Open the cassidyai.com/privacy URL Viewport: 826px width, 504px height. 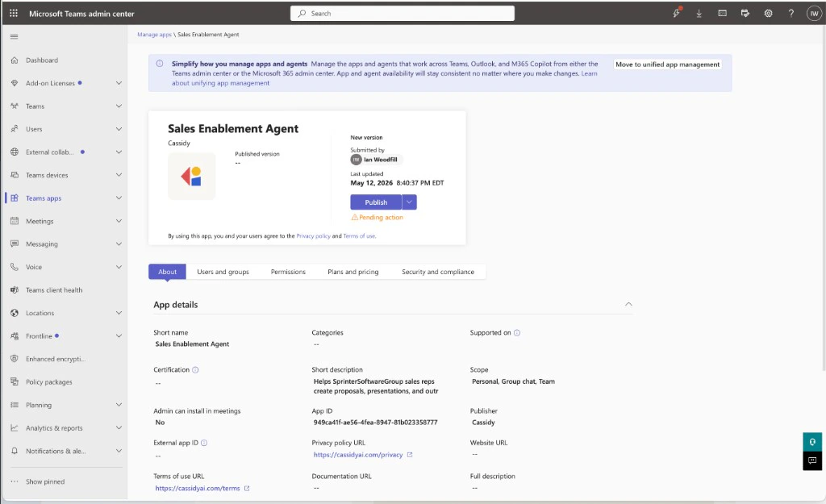[x=358, y=455]
